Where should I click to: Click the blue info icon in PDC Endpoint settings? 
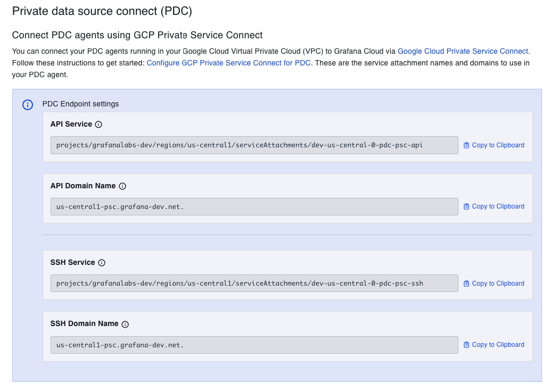point(27,104)
